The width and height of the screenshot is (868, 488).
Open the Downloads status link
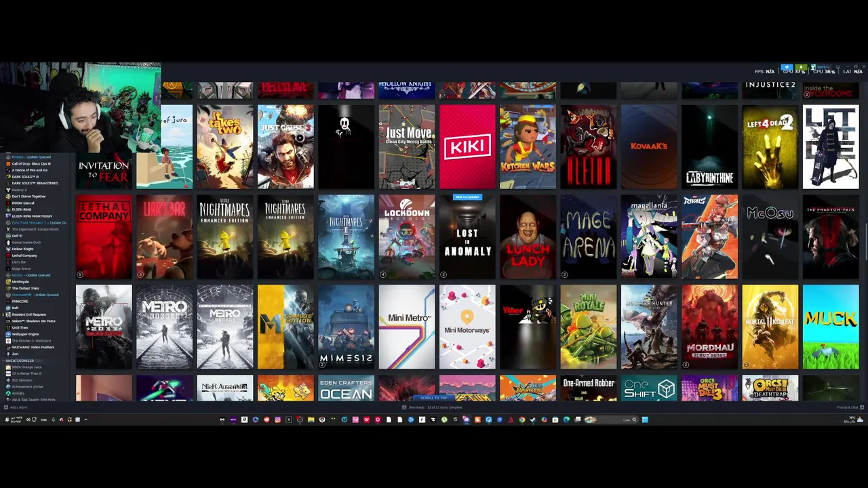coord(432,407)
